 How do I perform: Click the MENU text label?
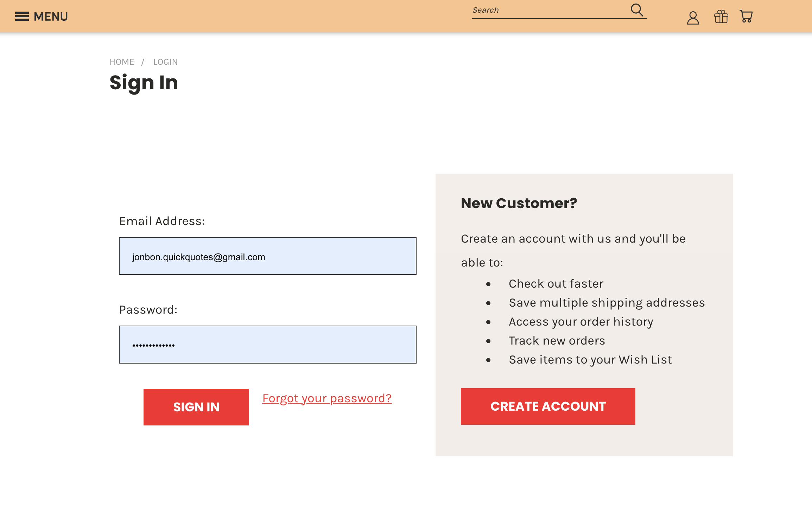pos(51,17)
